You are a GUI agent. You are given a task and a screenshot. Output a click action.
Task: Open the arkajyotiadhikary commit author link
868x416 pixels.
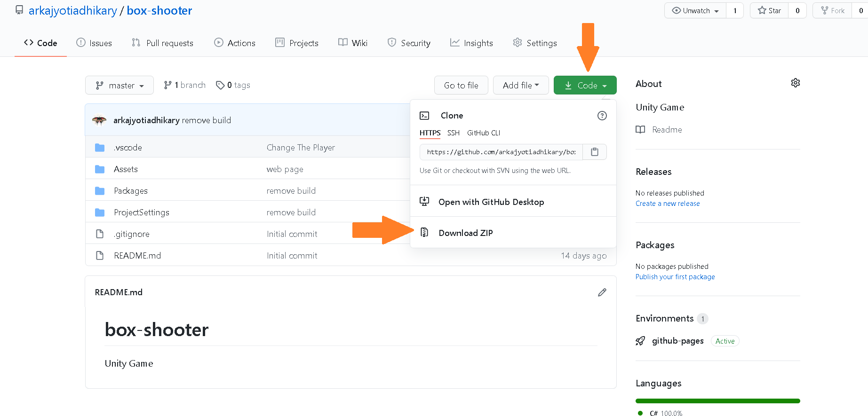coord(146,120)
